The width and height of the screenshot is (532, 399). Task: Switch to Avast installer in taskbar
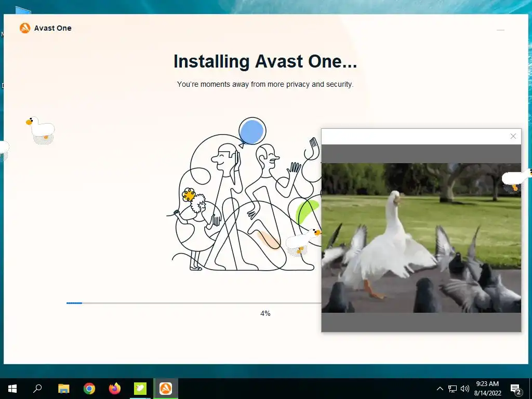[x=166, y=389]
